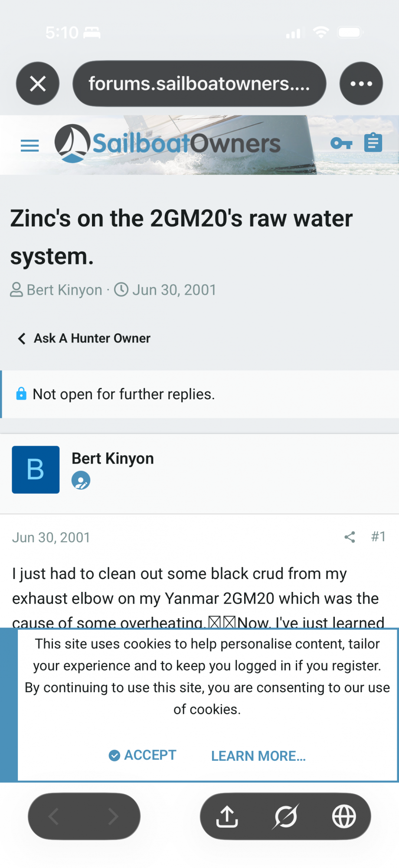The width and height of the screenshot is (399, 868).
Task: Tap the SailboatOwners logo
Action: [x=167, y=144]
